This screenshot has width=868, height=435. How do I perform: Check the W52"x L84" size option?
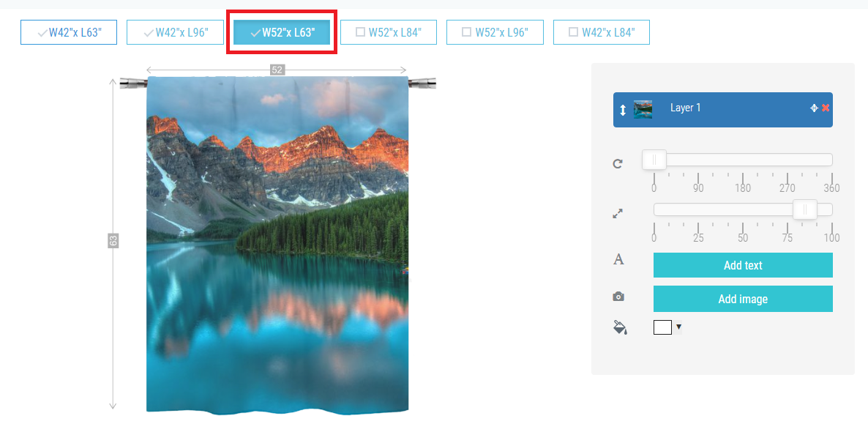[389, 32]
